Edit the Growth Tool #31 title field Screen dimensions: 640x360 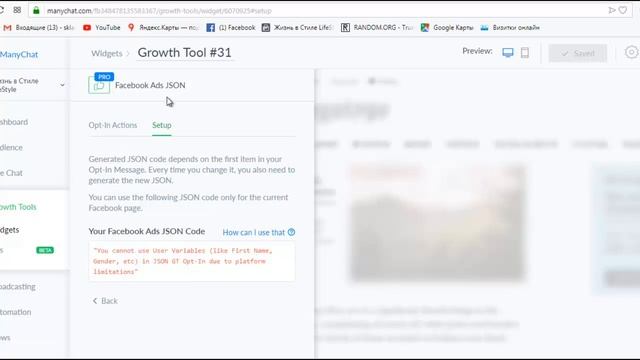point(184,53)
